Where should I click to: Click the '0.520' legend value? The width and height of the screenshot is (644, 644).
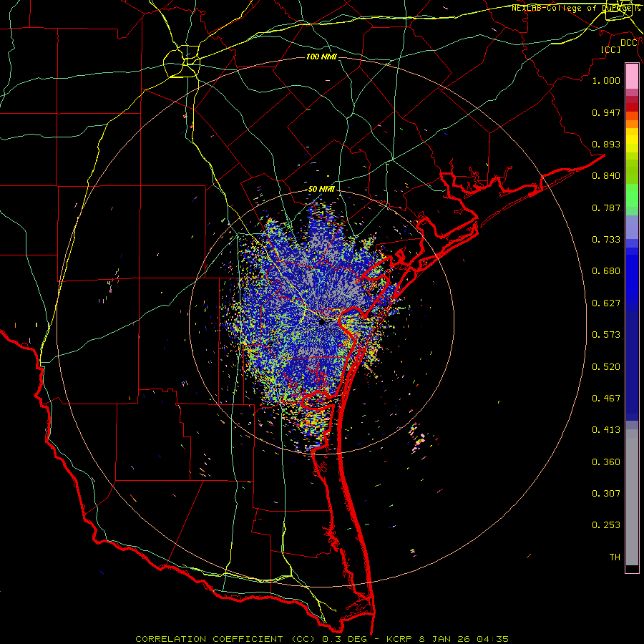606,367
